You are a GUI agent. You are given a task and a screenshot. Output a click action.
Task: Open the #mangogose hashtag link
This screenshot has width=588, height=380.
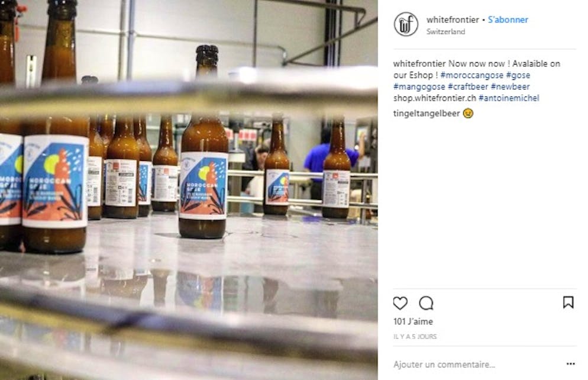coord(419,86)
